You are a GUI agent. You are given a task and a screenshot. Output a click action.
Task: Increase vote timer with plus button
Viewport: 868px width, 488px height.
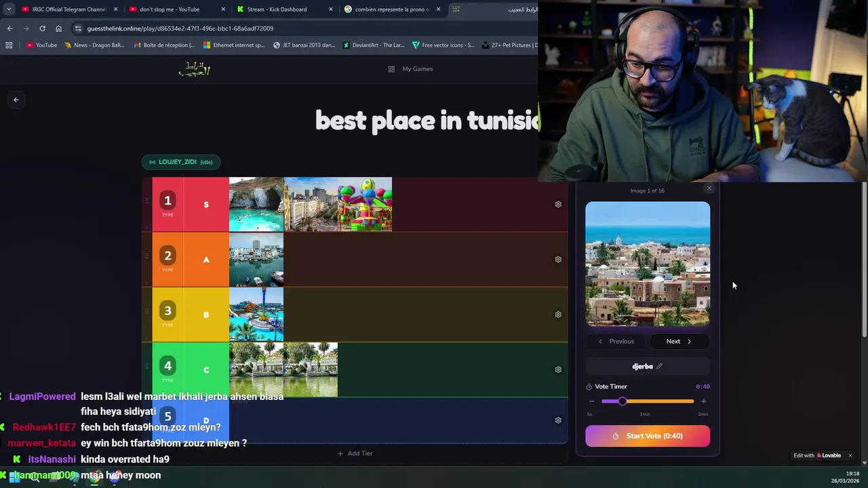[x=703, y=401]
